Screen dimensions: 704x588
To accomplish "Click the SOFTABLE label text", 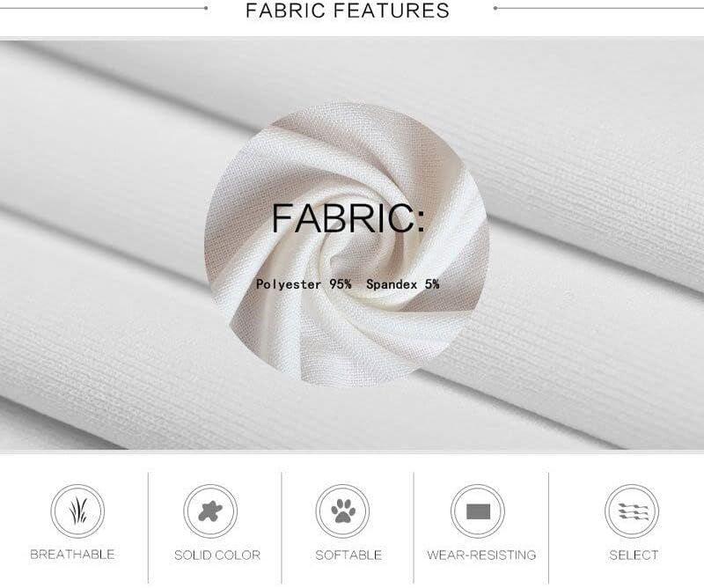I will [x=348, y=555].
